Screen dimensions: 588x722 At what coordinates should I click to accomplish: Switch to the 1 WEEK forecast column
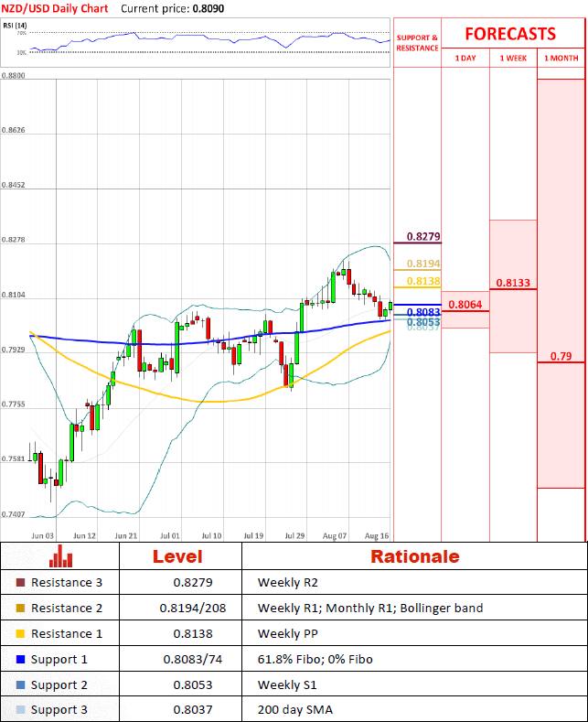513,58
